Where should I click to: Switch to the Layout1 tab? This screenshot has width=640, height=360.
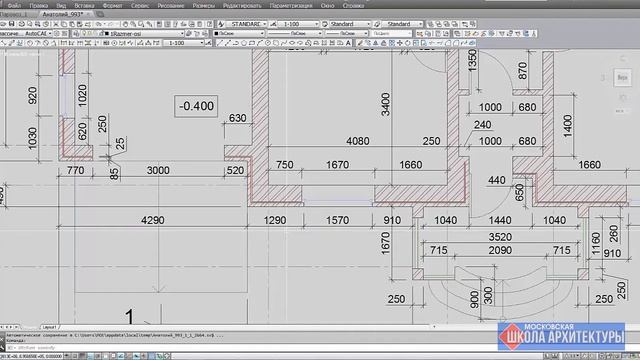[49, 327]
